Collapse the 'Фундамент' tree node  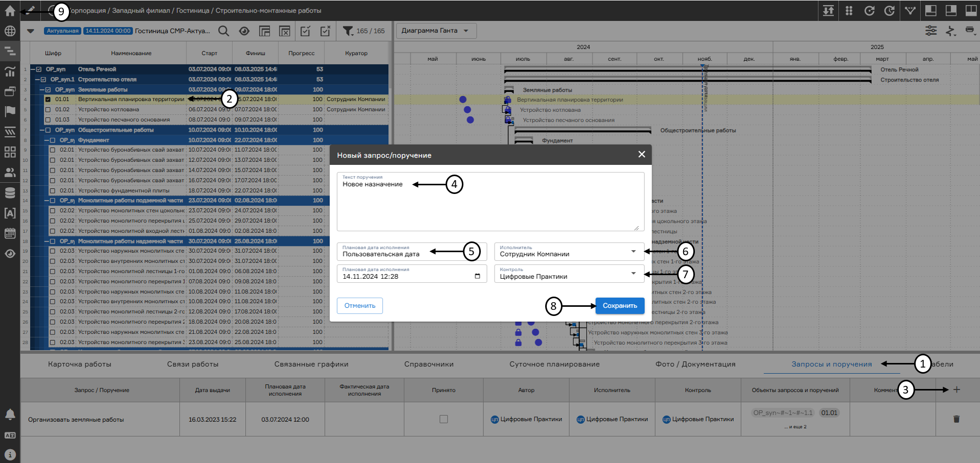46,140
